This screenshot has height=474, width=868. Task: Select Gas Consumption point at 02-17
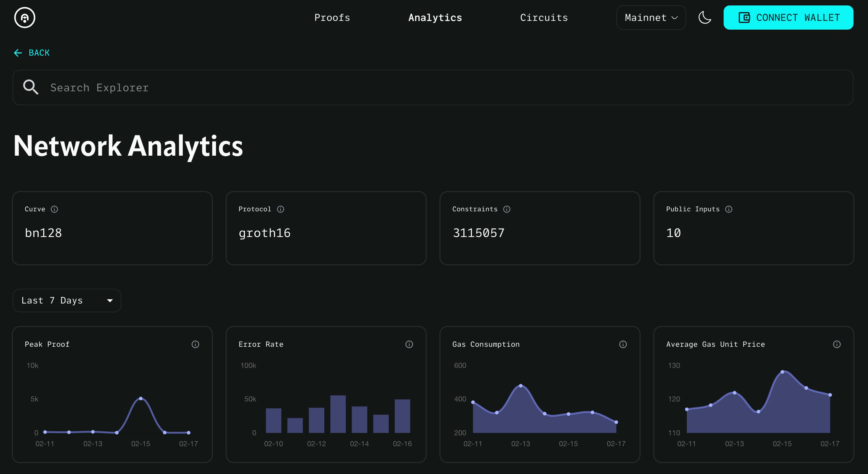[616, 422]
